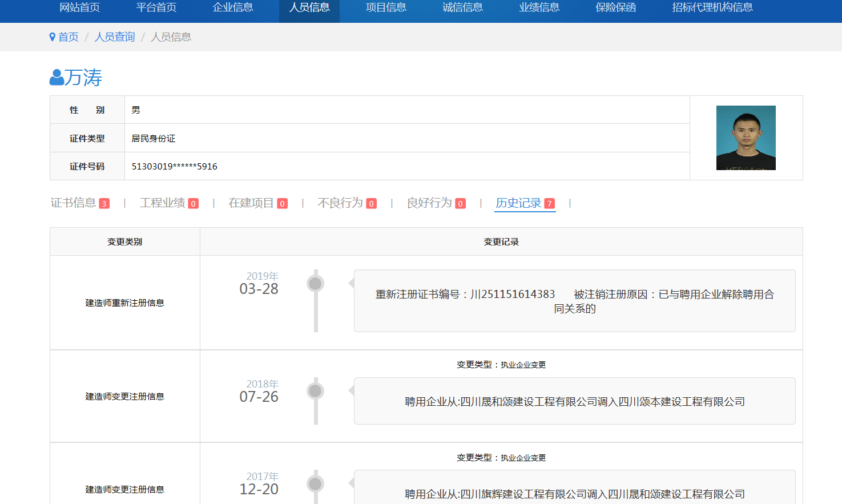
Task: Open 保险保函 navigation item
Action: coord(615,7)
